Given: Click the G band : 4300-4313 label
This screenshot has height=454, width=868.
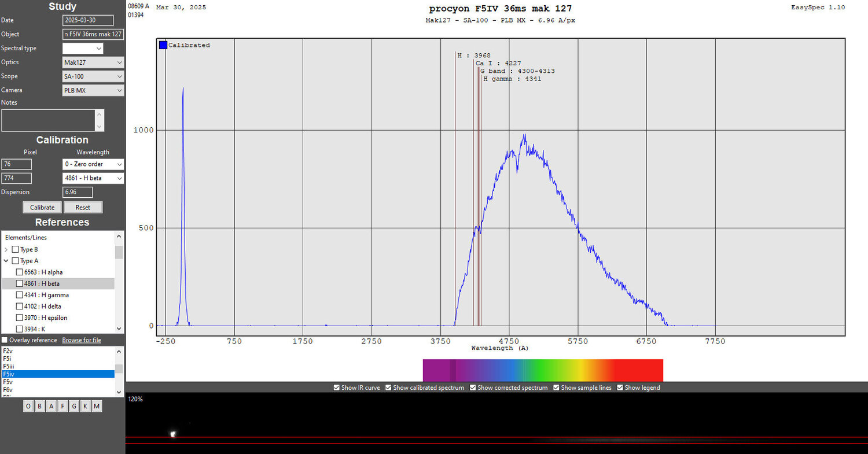Looking at the screenshot, I should coord(517,71).
